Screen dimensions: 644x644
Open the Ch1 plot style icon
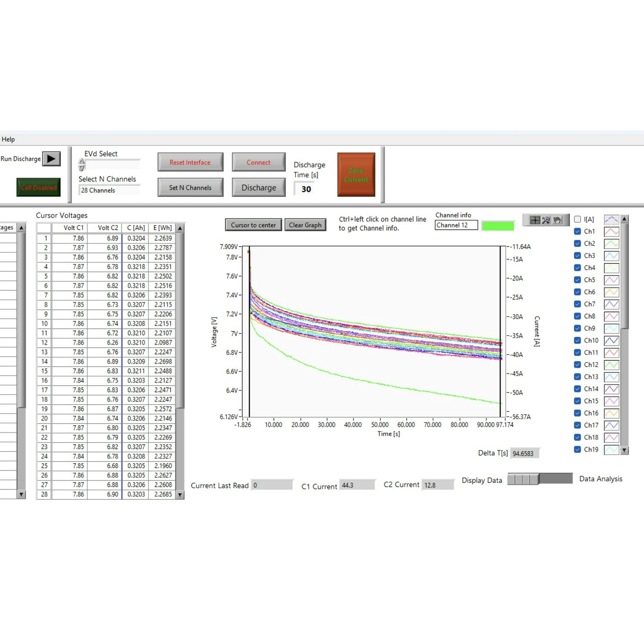tap(611, 231)
